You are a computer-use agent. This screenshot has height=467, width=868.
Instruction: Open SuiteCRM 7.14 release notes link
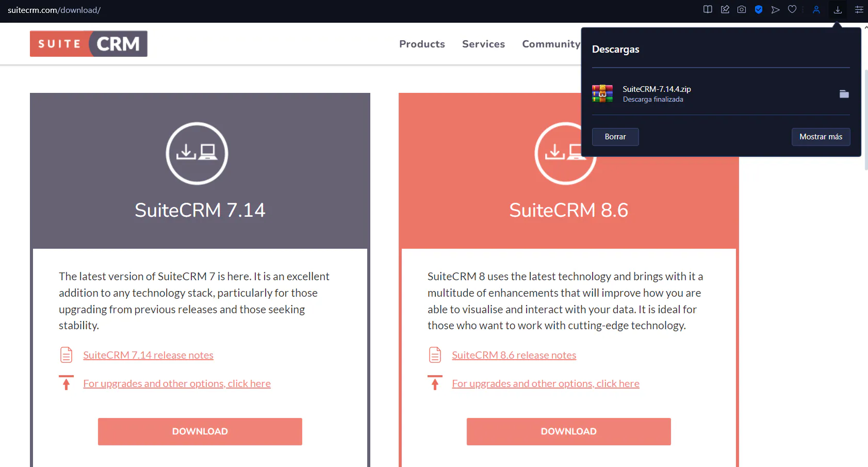coord(148,355)
